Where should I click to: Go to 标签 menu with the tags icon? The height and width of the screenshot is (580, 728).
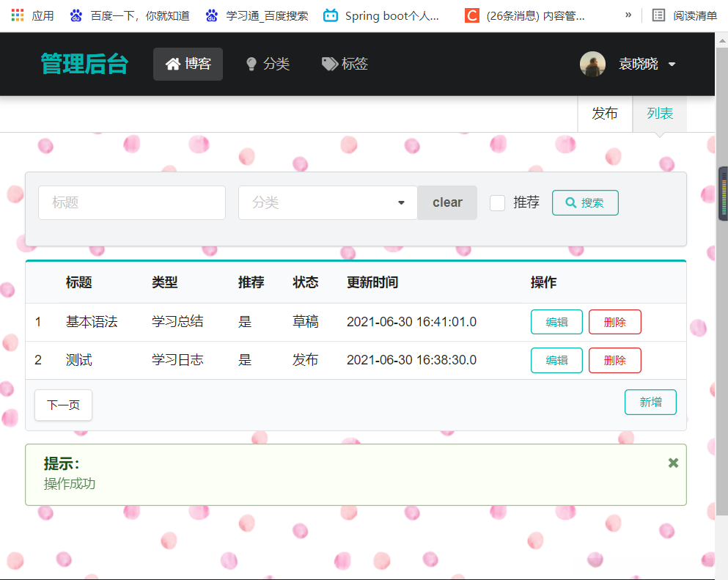[x=345, y=64]
